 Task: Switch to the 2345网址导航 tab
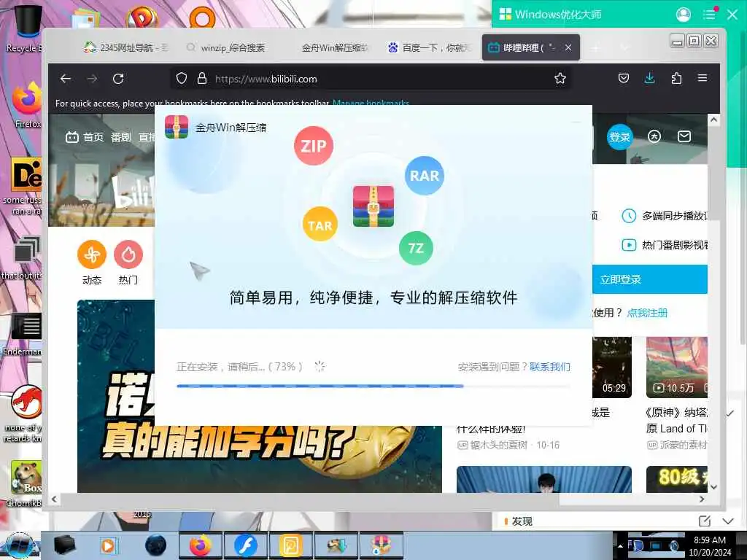tap(127, 47)
